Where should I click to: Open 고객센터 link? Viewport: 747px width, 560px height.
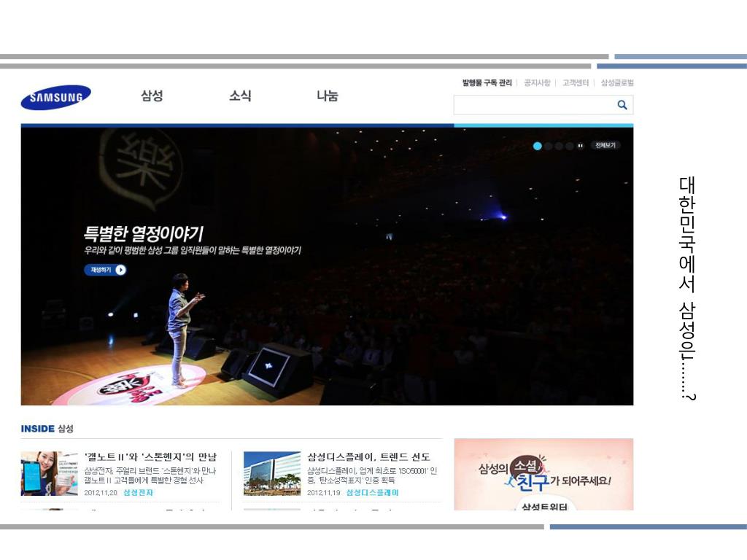(576, 83)
